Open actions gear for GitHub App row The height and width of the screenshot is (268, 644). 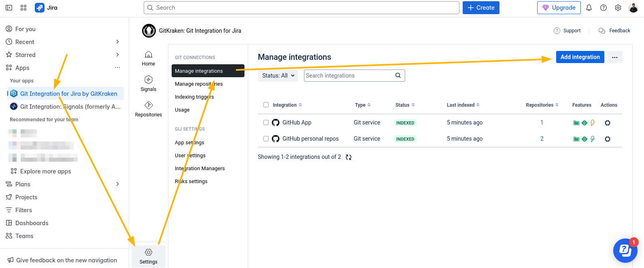point(608,123)
